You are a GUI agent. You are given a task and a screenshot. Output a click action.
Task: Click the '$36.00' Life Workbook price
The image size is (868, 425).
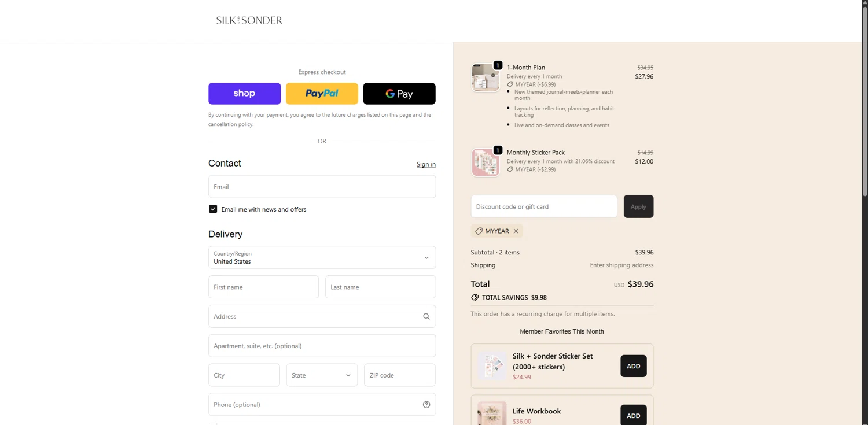(x=522, y=422)
